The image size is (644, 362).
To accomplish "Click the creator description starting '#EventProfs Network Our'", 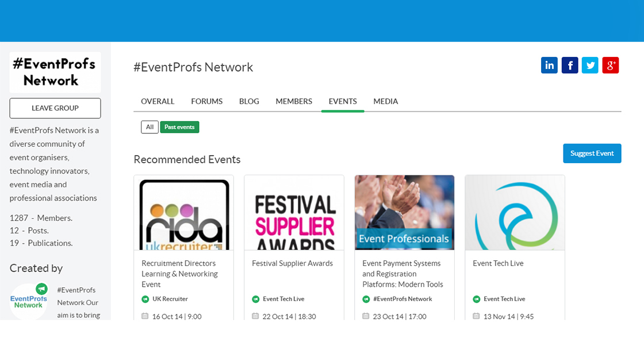I will tap(78, 302).
